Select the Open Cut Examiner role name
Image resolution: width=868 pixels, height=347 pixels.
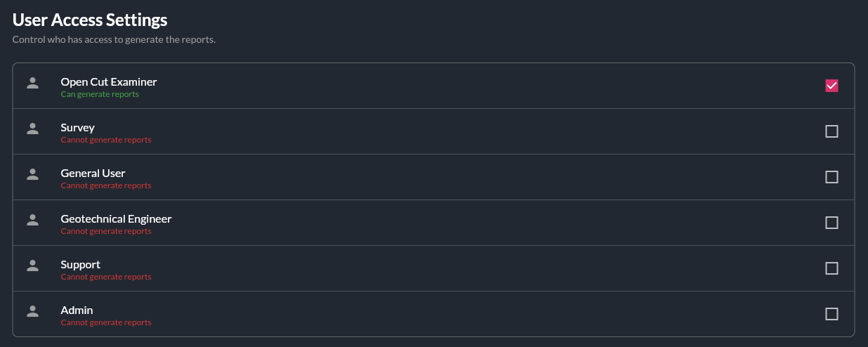pos(109,82)
